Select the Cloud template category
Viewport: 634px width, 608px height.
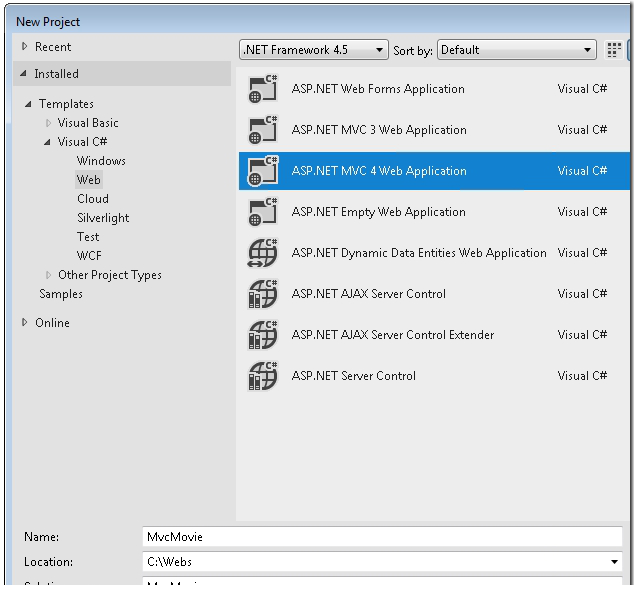pyautogui.click(x=93, y=199)
